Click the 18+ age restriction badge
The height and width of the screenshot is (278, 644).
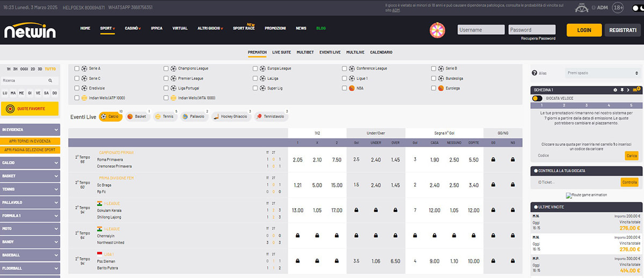[618, 8]
